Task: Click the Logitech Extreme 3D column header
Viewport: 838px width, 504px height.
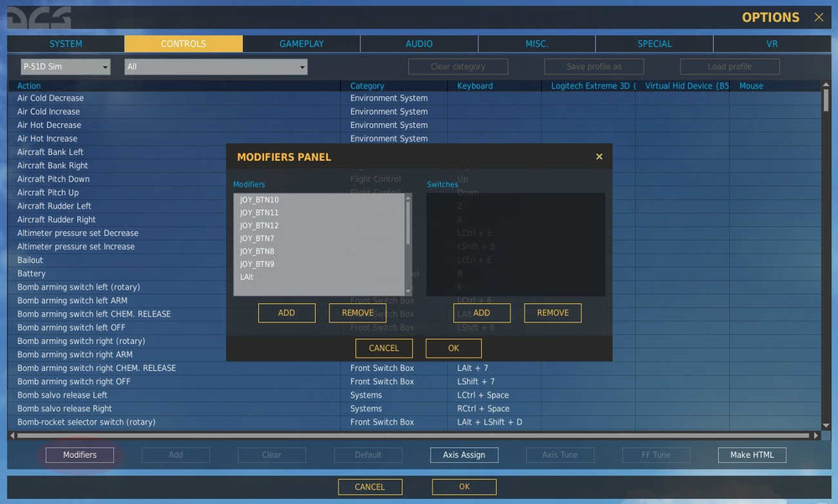Action: [x=588, y=86]
